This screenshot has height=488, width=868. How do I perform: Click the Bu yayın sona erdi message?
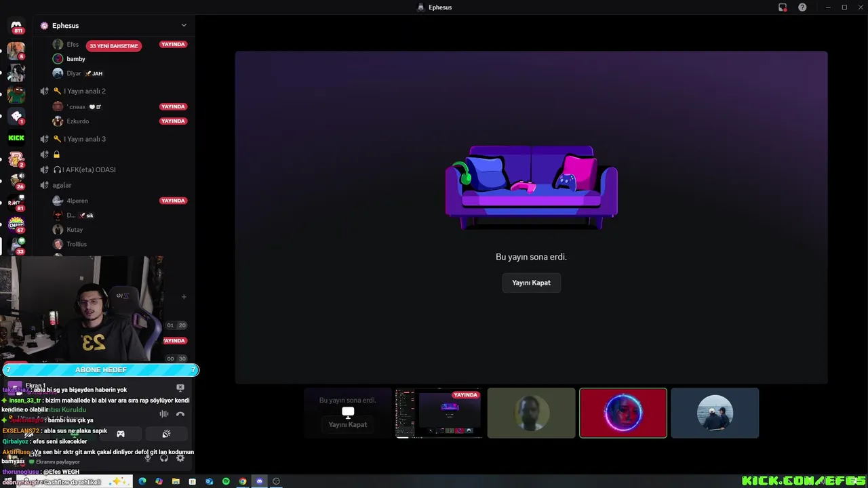[x=531, y=257]
